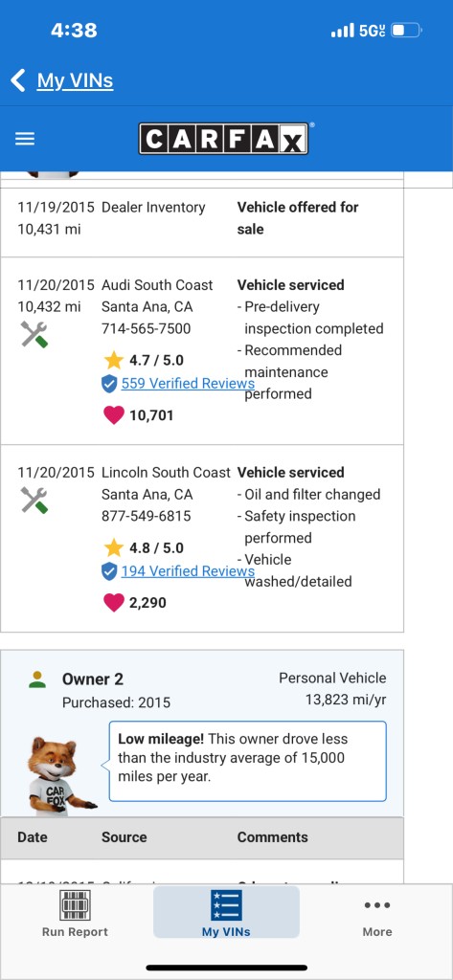Go back to My VINs
The width and height of the screenshot is (453, 980).
point(75,80)
